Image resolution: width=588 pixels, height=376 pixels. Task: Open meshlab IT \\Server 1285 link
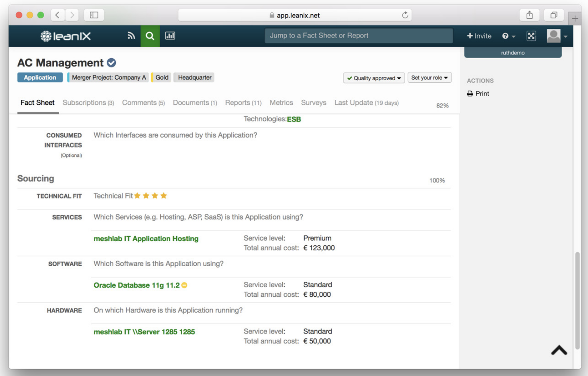[x=144, y=332]
